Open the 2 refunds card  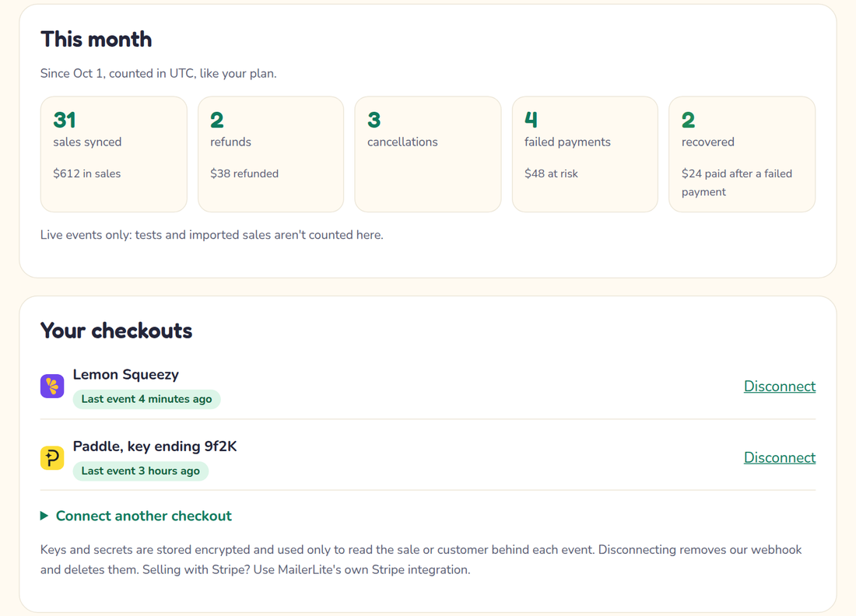click(271, 155)
